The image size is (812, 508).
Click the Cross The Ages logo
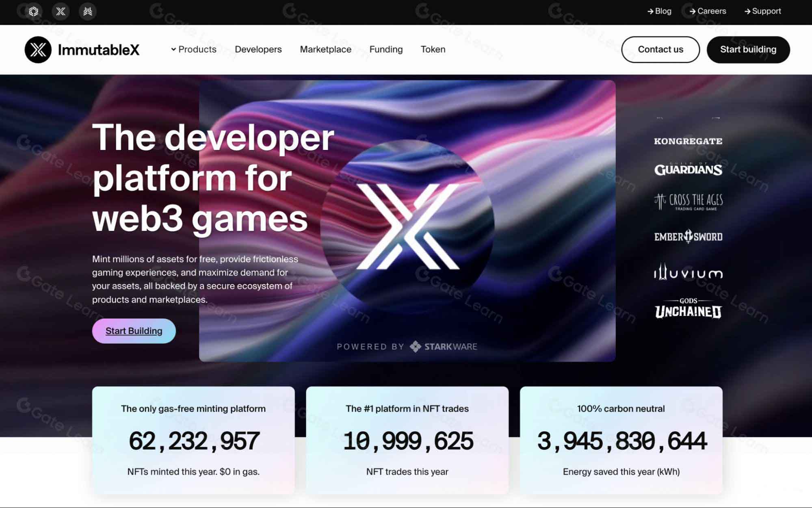click(x=688, y=202)
